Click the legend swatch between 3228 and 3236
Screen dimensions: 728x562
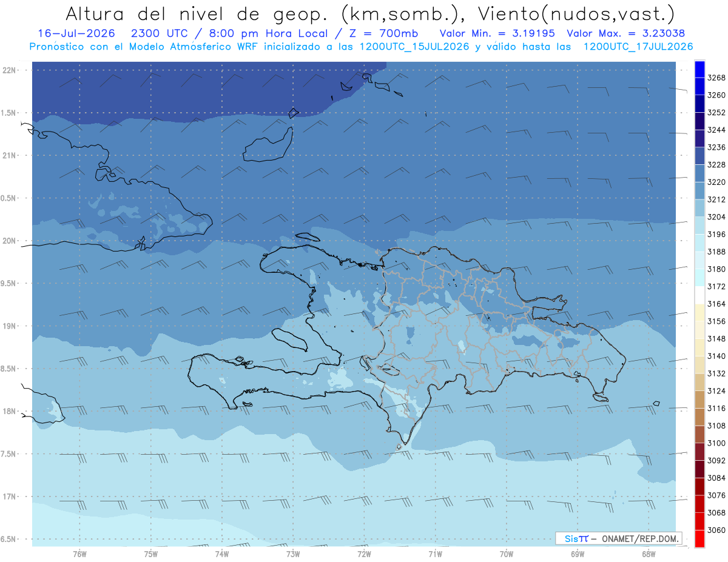coord(699,156)
